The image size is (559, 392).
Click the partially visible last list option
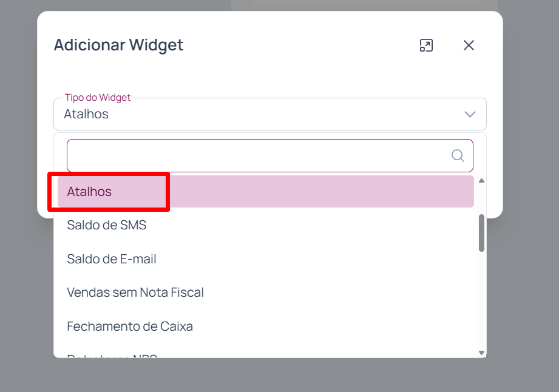pyautogui.click(x=112, y=355)
